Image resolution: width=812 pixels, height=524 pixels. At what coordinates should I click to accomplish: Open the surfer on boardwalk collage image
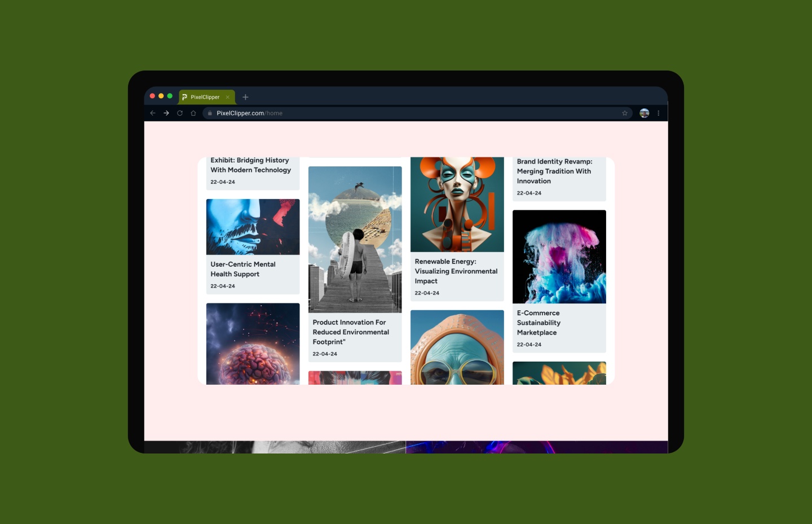point(355,239)
